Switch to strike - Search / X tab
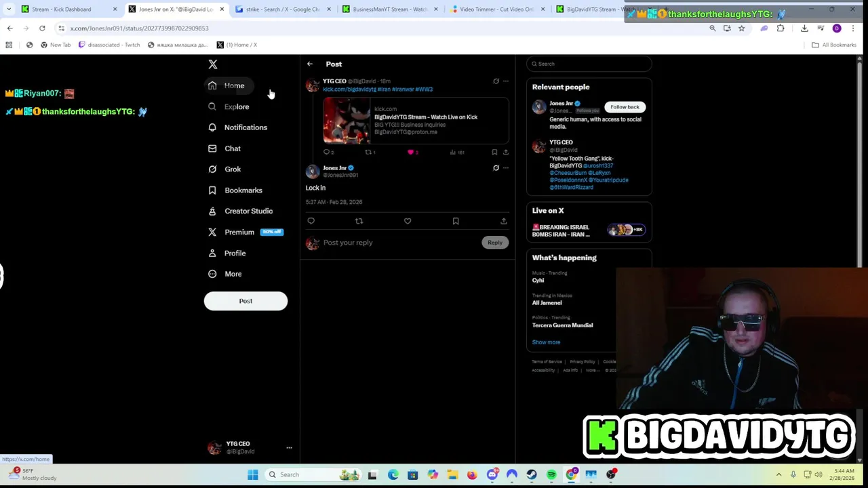Viewport: 868px width, 488px height. point(283,9)
